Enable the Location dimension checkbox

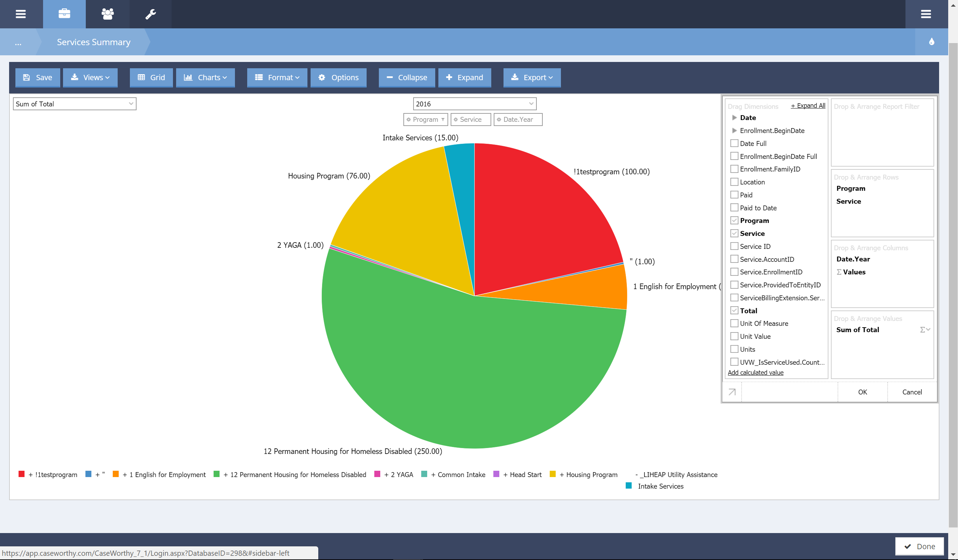click(735, 182)
